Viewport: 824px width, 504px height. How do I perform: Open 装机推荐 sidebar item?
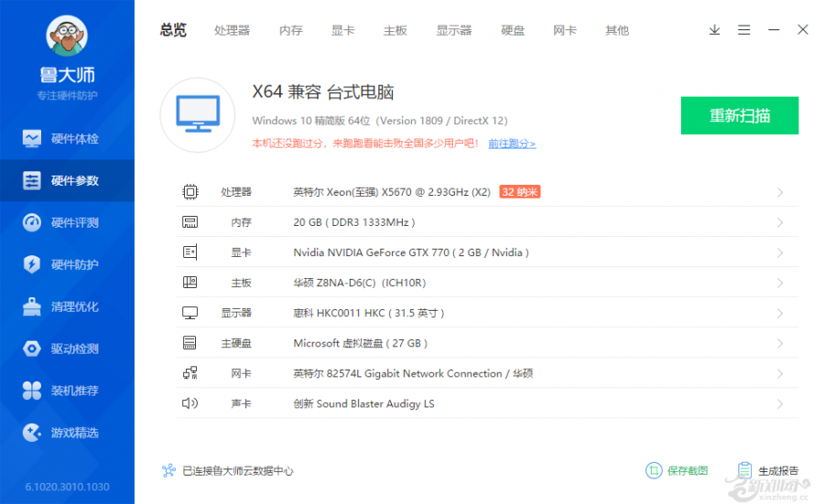(x=67, y=391)
